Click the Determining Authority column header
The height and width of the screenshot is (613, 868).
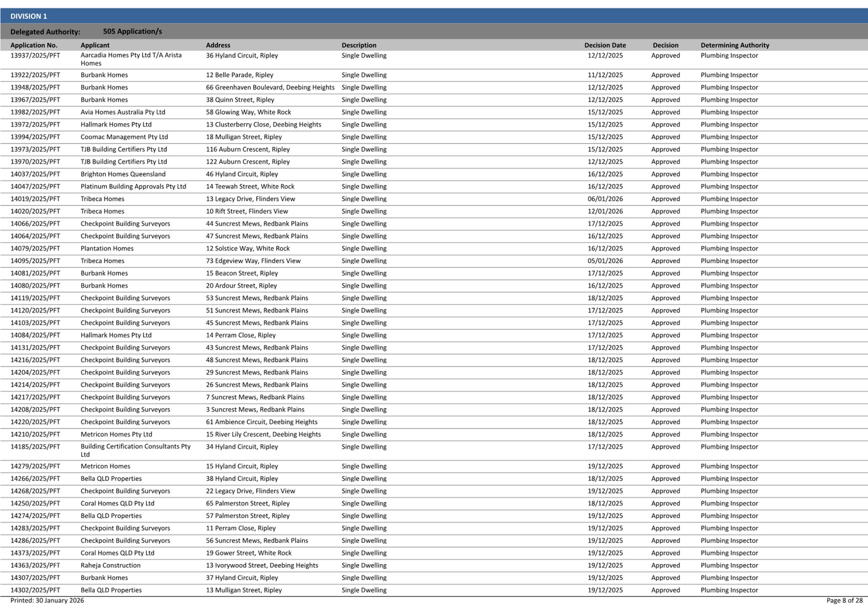(x=734, y=45)
